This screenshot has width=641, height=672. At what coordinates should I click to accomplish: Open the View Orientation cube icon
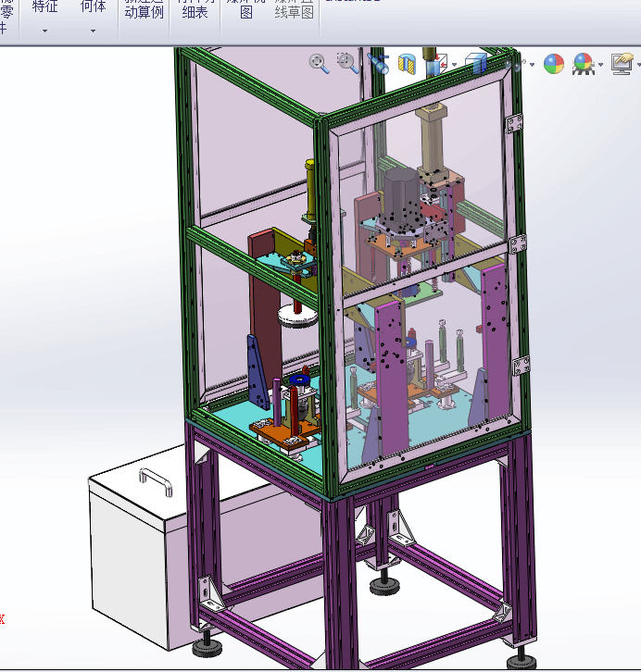(436, 64)
